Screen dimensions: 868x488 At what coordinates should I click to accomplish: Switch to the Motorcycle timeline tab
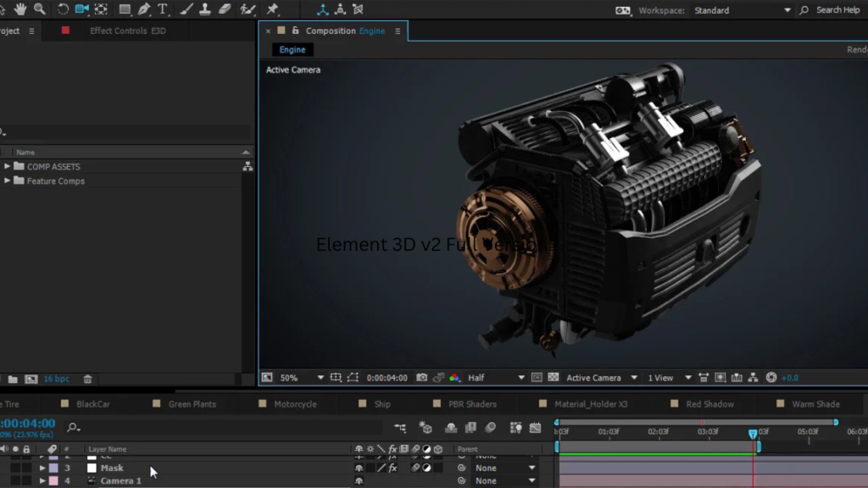point(295,404)
